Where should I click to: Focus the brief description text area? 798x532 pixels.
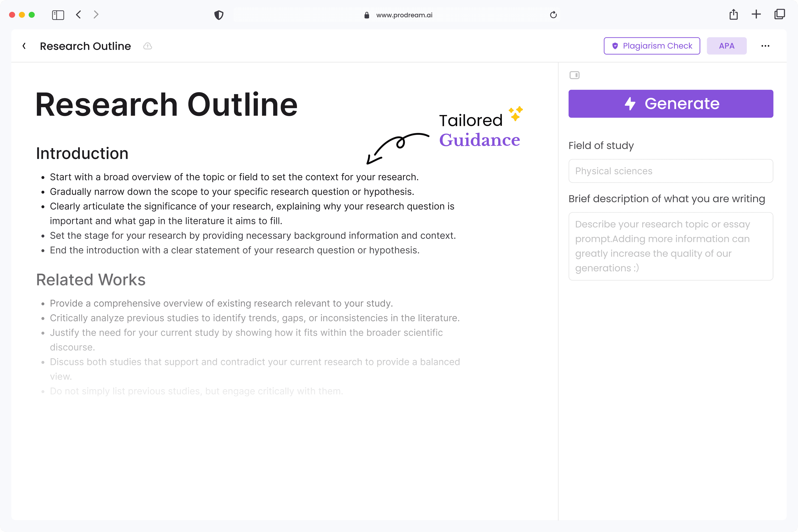click(671, 246)
